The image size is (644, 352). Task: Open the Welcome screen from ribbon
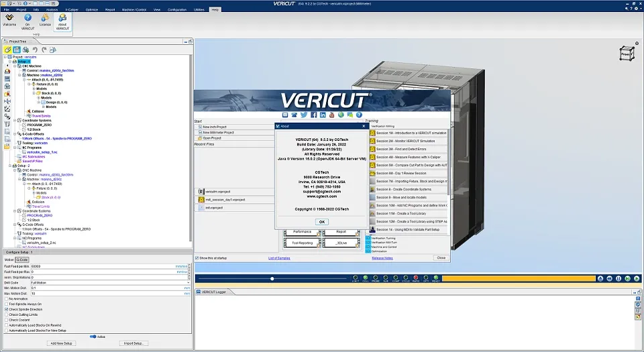point(9,19)
